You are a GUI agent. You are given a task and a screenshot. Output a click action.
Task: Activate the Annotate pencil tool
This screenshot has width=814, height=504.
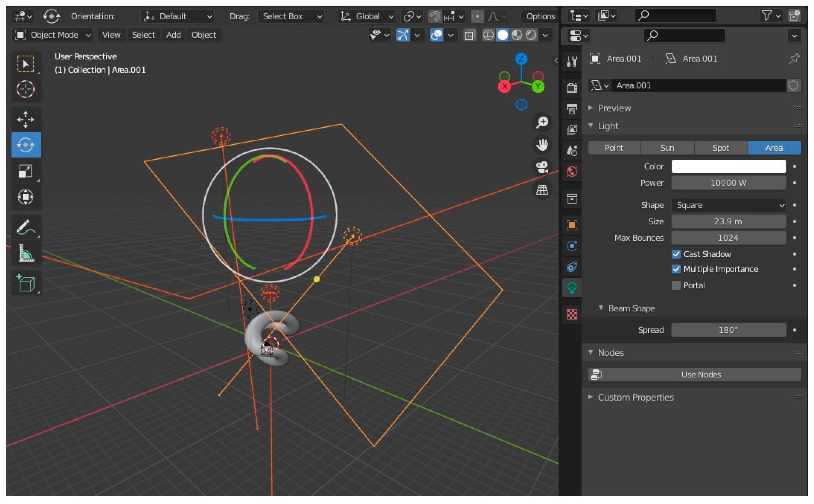coord(26,228)
